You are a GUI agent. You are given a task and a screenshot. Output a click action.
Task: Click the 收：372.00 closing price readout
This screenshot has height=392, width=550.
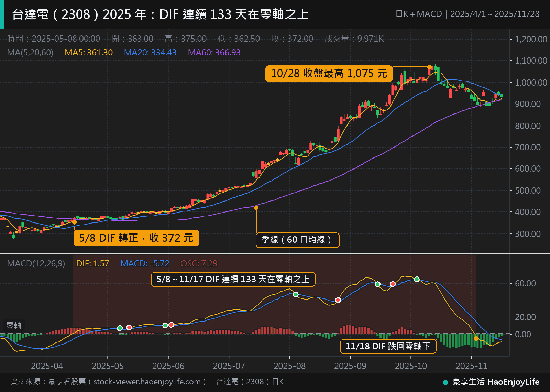coord(292,39)
